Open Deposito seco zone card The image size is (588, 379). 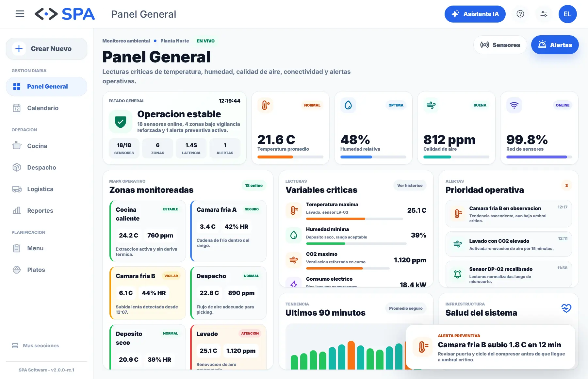[x=148, y=347]
